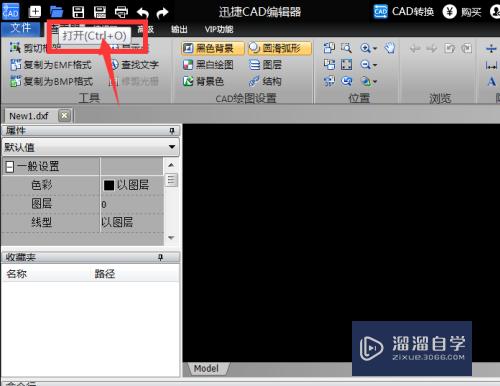Open the CAD转换 converter
The width and height of the screenshot is (500, 386).
click(404, 12)
